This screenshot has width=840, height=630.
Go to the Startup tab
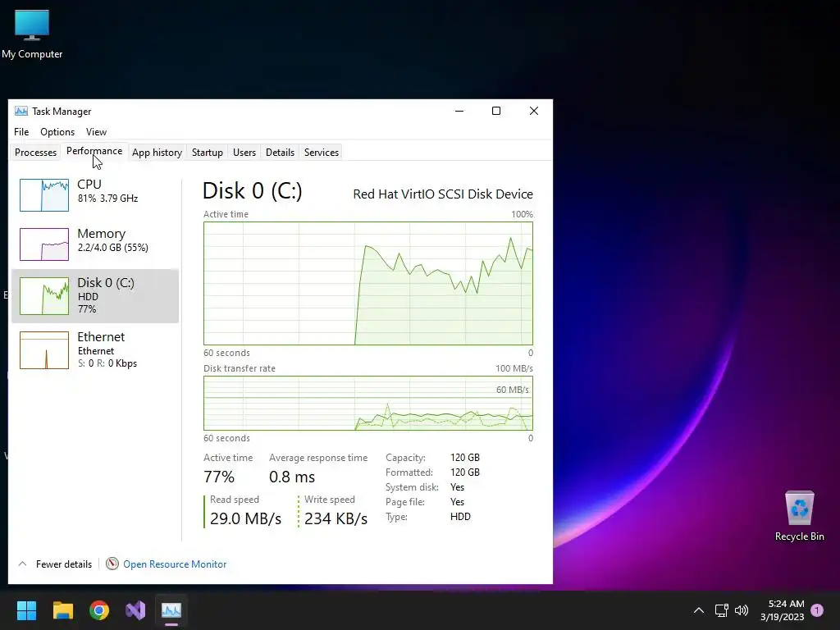[208, 152]
